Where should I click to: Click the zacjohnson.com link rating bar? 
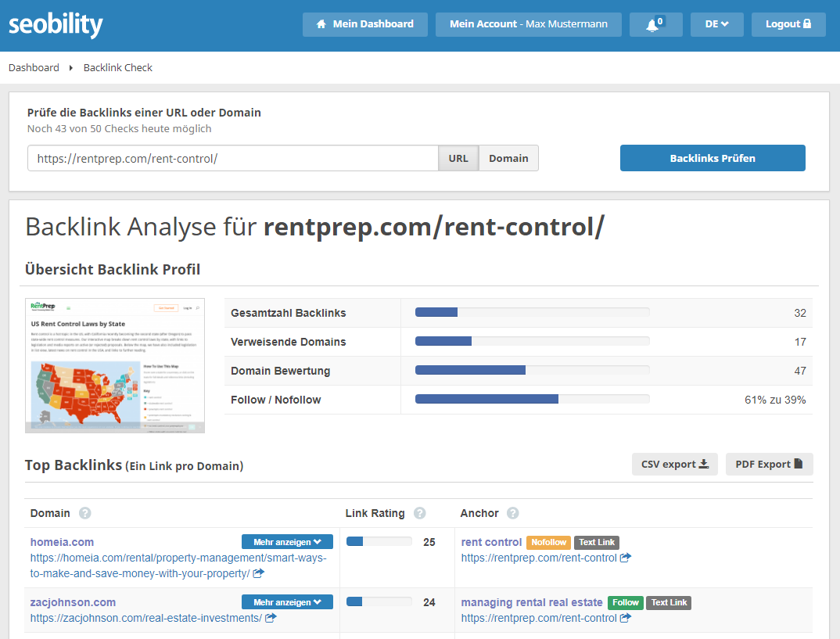pos(379,601)
